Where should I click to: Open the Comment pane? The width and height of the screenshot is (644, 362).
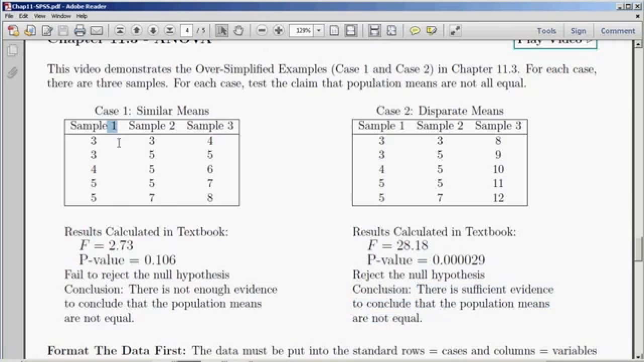click(617, 31)
